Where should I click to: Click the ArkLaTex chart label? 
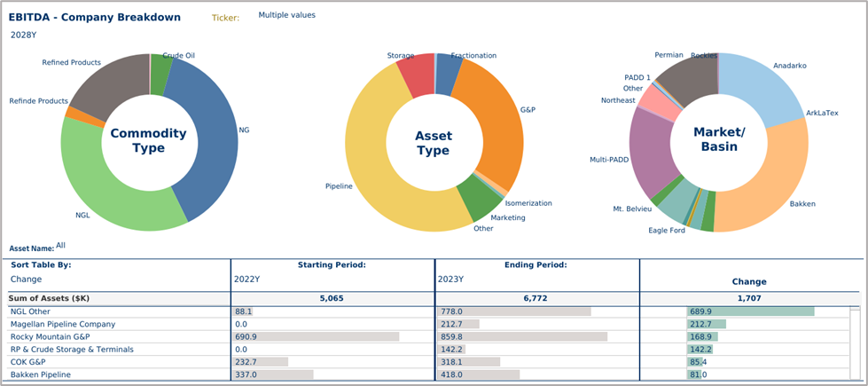822,113
